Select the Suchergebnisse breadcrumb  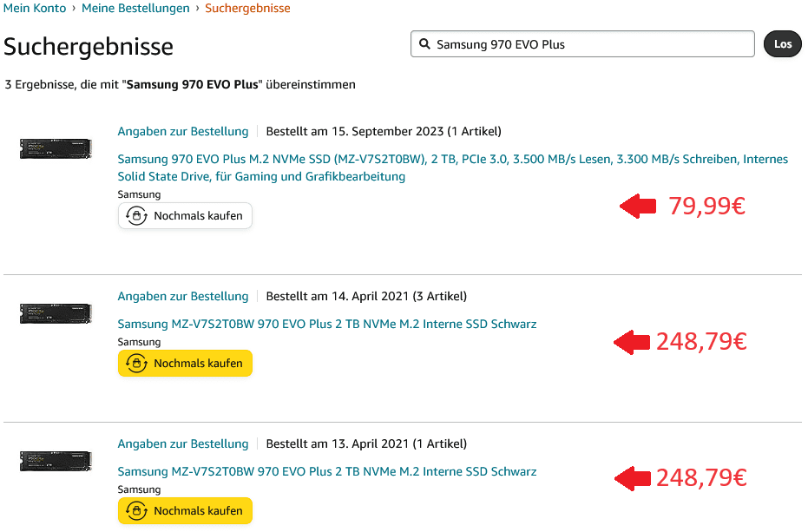[x=247, y=9]
